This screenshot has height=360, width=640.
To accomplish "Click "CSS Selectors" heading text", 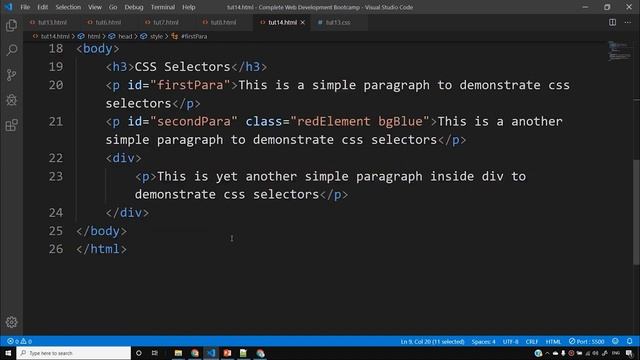I will [182, 67].
